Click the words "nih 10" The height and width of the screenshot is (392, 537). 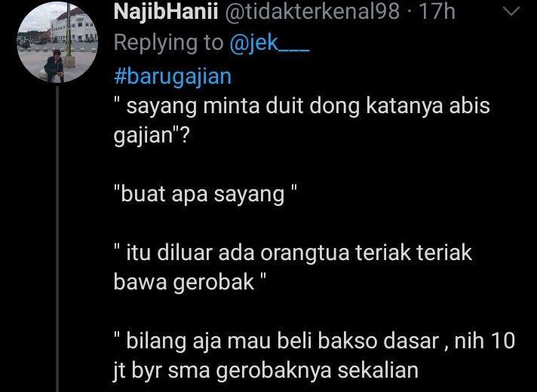[x=485, y=341]
